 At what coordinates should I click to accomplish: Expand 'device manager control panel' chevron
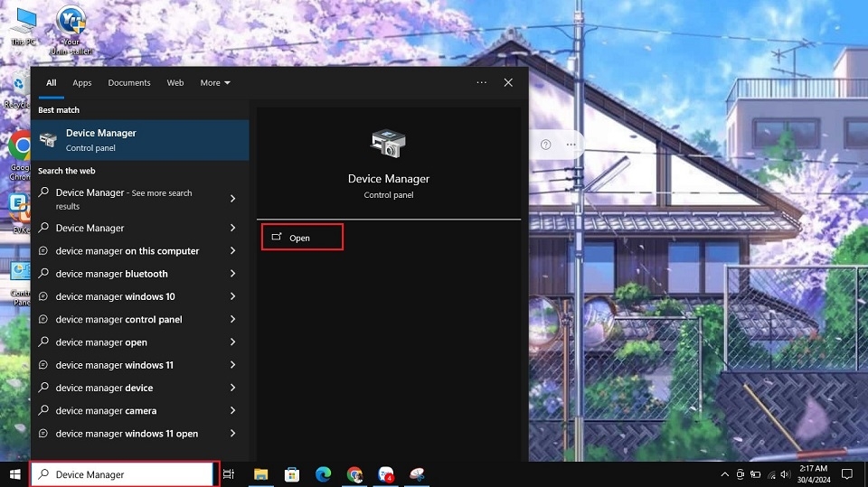(232, 319)
